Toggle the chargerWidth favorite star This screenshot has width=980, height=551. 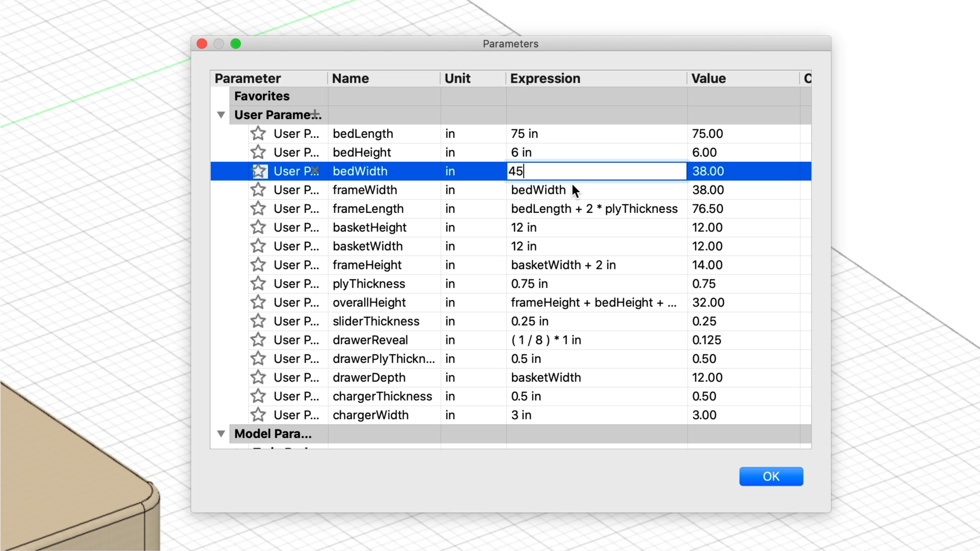tap(258, 415)
